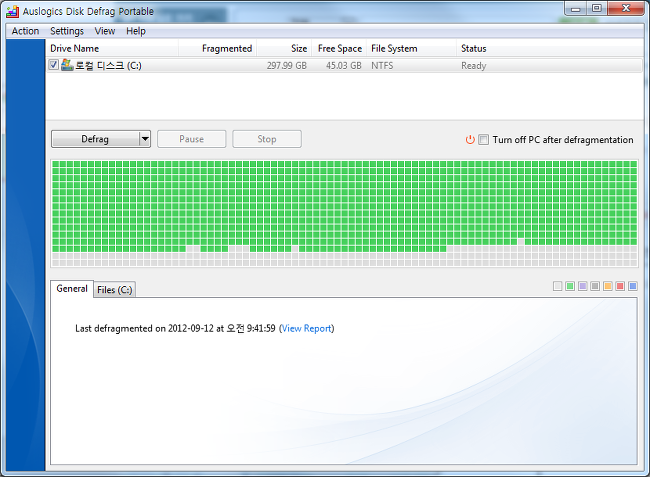Switch to the Files (C:) tab
This screenshot has height=477, width=650.
pos(114,290)
